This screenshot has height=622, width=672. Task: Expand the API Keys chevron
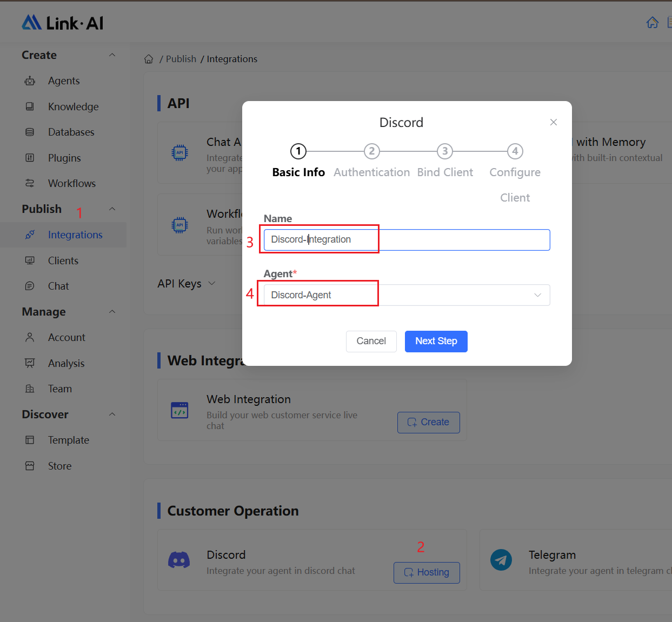(212, 283)
